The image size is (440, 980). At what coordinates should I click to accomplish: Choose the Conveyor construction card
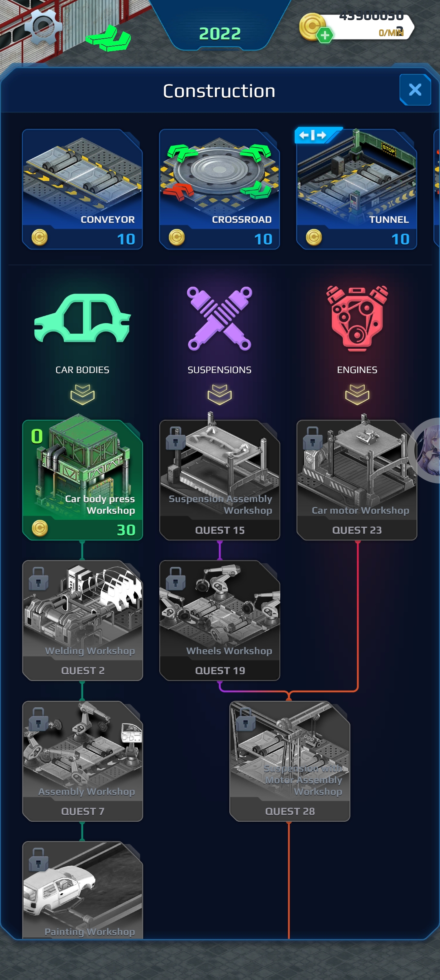[82, 189]
